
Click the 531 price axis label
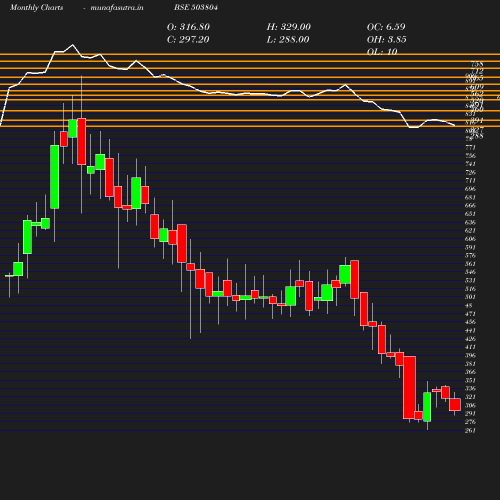click(470, 280)
